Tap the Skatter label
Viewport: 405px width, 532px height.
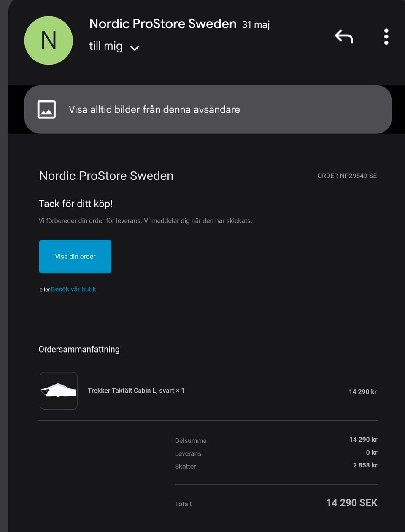coord(185,466)
